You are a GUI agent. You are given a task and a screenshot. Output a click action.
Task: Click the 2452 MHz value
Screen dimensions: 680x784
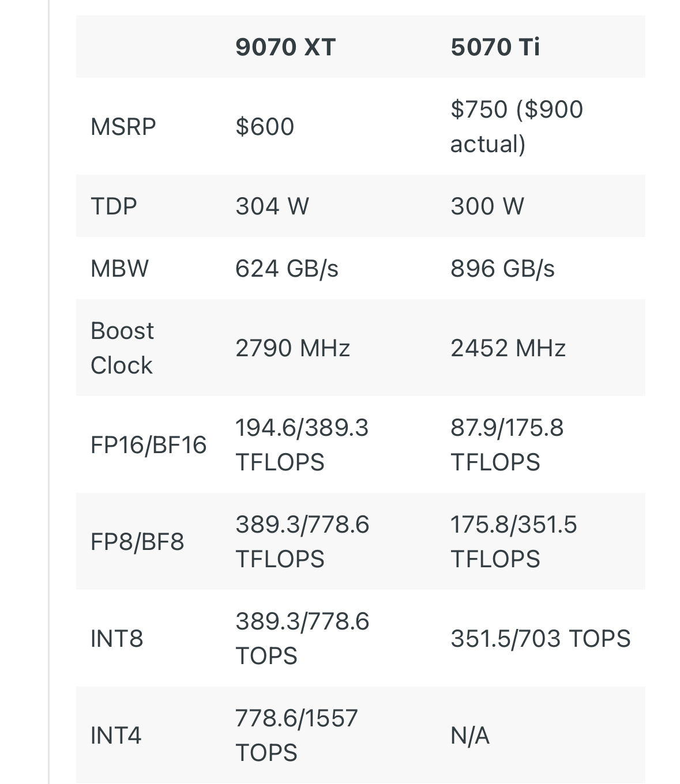click(508, 348)
